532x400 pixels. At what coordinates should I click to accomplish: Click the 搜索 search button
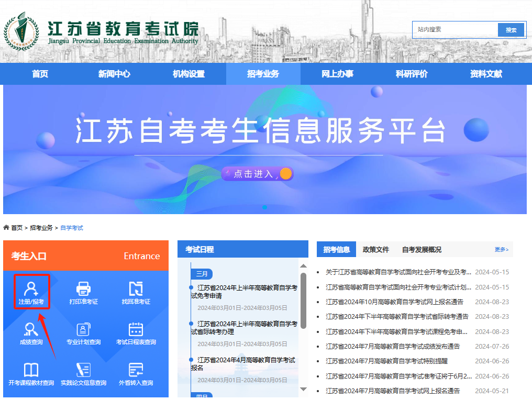511,30
